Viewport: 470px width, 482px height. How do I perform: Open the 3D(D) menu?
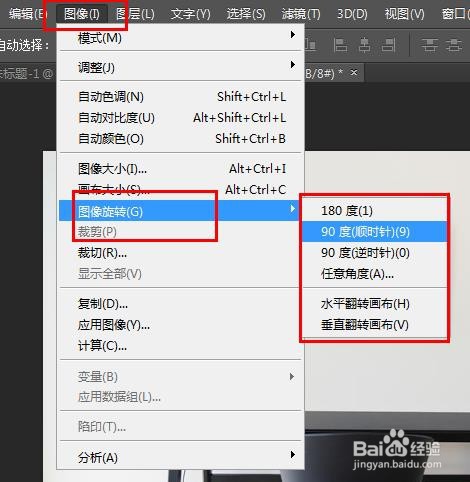pos(352,14)
